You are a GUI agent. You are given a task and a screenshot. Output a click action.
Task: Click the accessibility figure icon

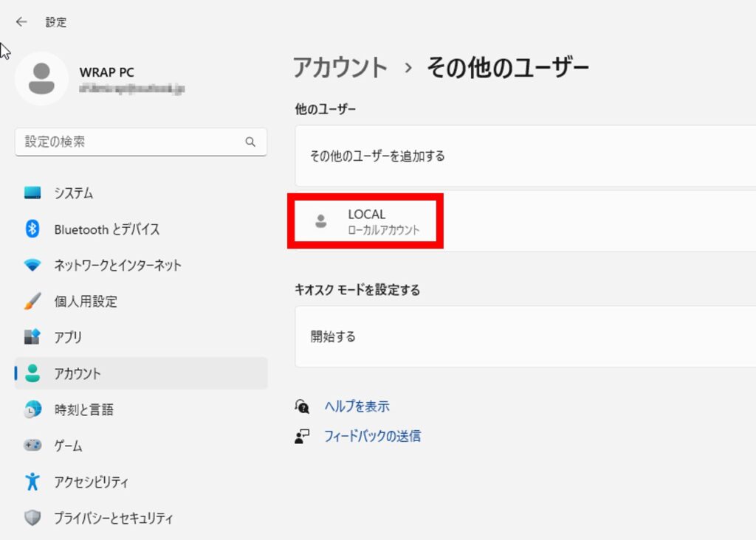click(x=32, y=482)
